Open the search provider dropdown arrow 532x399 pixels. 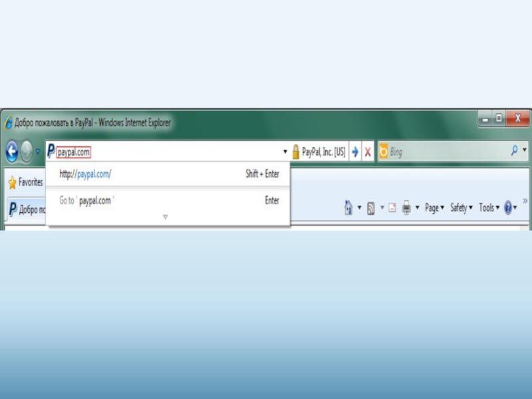click(x=525, y=150)
